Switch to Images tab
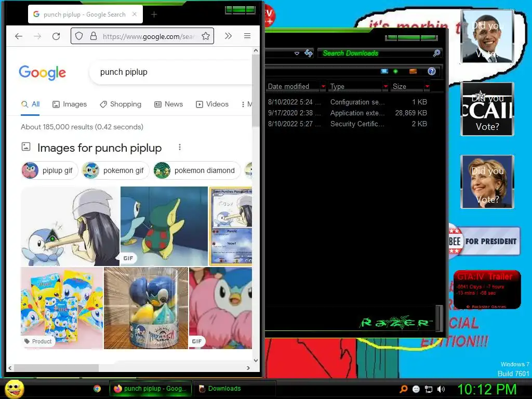Viewport: 532px width, 399px height. [70, 104]
